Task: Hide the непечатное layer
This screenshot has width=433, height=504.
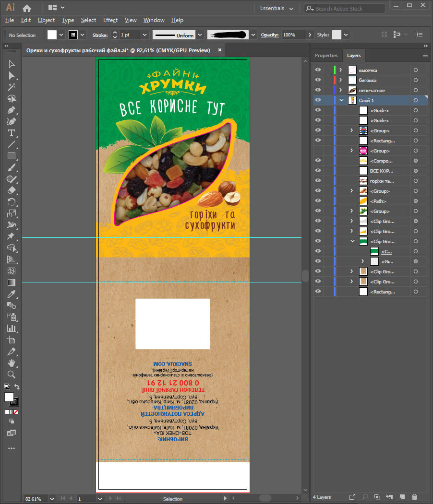Action: [x=318, y=90]
